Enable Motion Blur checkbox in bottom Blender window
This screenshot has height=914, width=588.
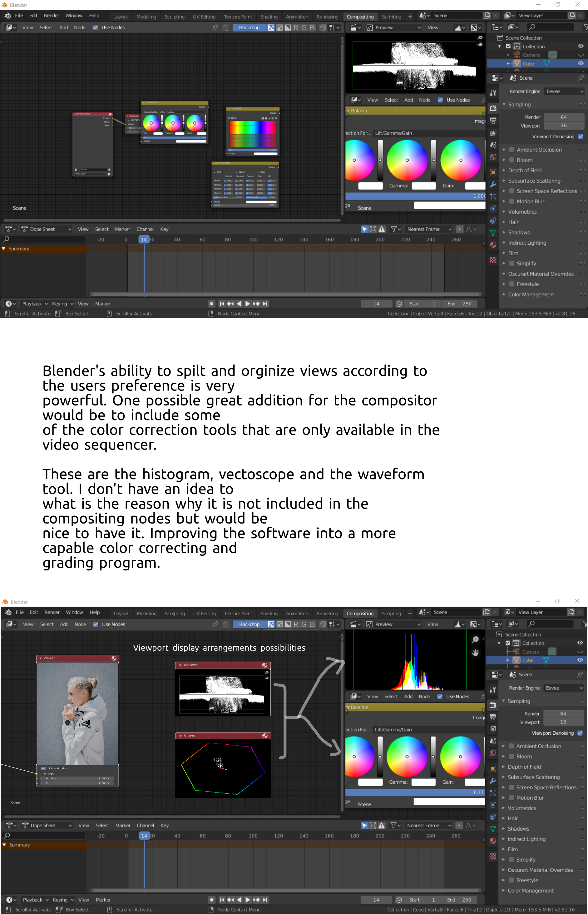(511, 797)
